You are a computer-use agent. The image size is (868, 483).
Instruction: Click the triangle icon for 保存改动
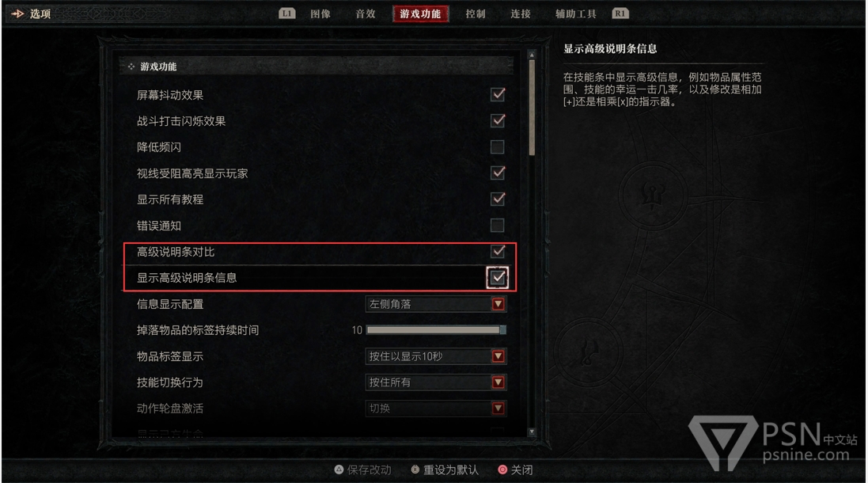[339, 470]
